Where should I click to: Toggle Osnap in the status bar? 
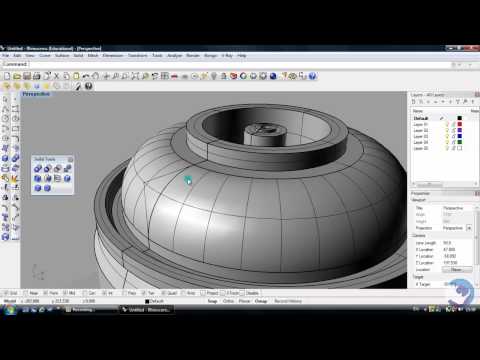[x=261, y=301]
